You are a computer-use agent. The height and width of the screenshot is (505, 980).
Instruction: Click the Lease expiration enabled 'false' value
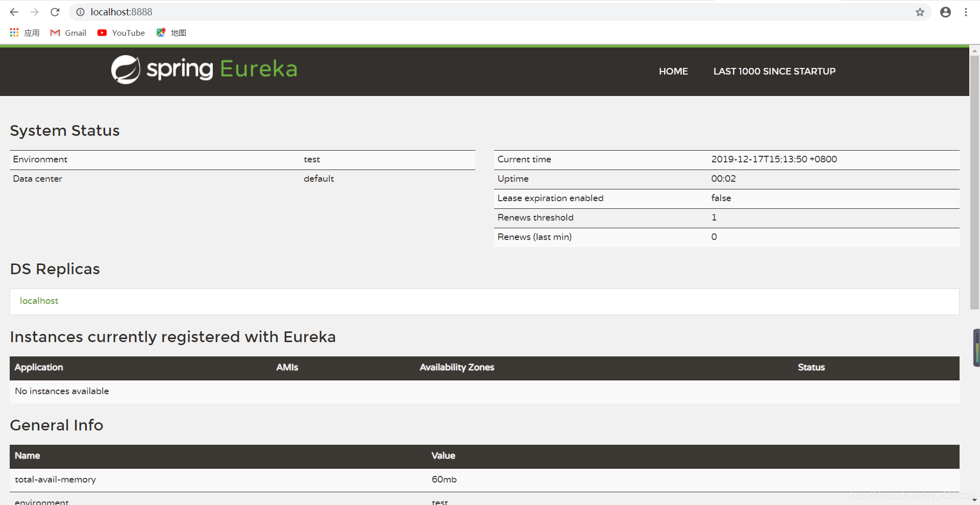(721, 198)
